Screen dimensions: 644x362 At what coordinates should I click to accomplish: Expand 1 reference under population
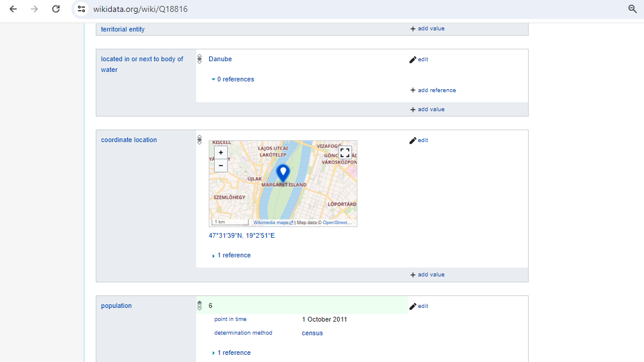click(x=233, y=352)
